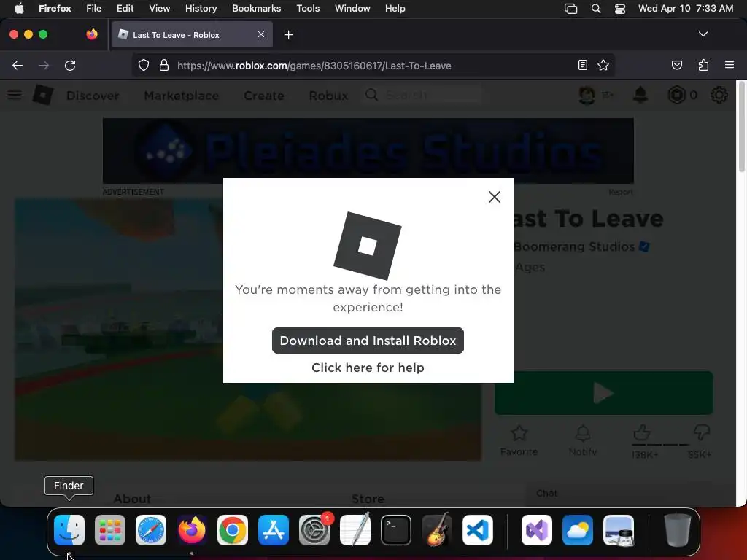Select the About tab
The height and width of the screenshot is (560, 747).
132,499
